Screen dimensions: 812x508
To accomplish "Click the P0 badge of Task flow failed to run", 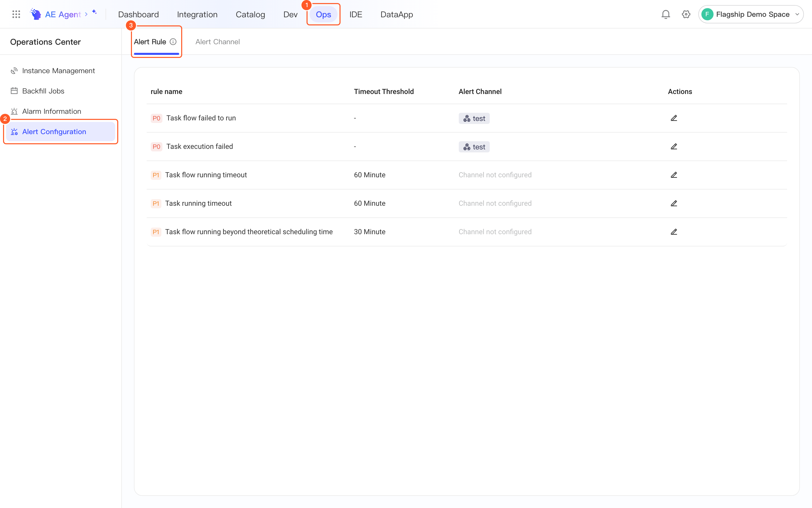I will pos(156,118).
